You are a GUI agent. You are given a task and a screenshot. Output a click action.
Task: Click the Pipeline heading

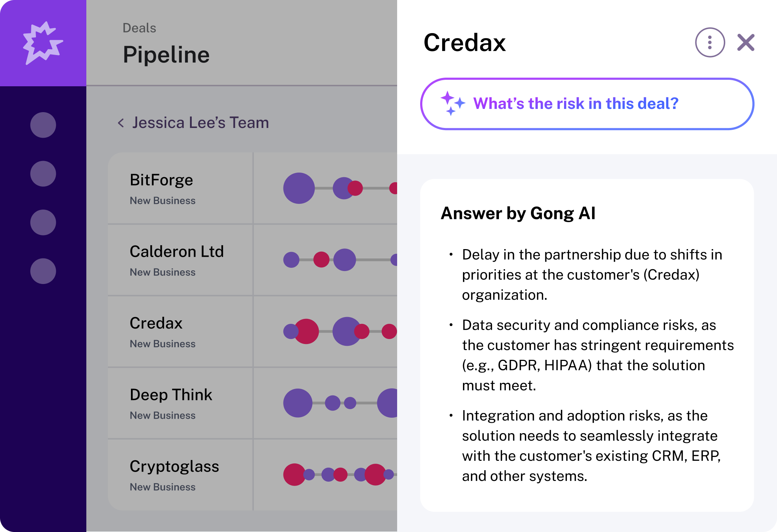[x=167, y=54]
